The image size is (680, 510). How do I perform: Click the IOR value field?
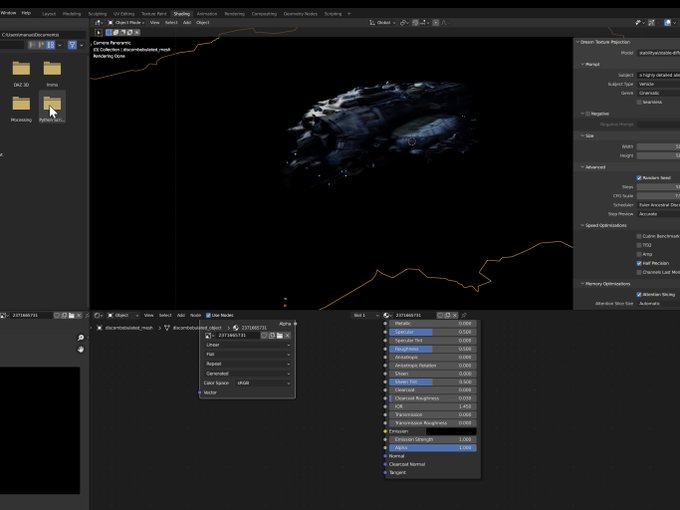432,407
